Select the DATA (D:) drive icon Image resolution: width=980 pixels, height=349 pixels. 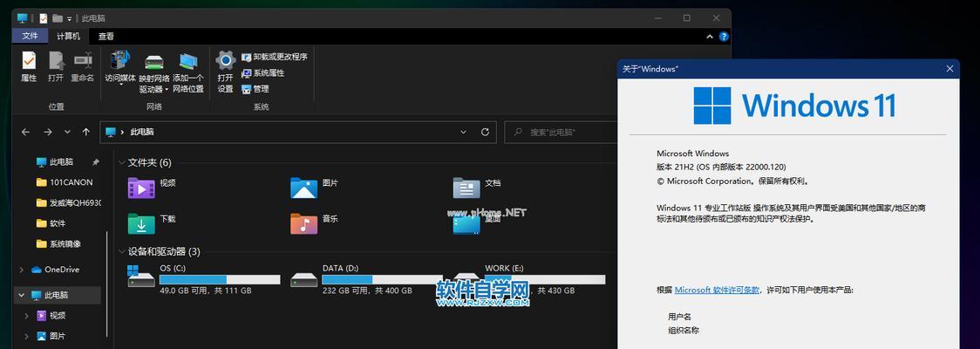(303, 279)
